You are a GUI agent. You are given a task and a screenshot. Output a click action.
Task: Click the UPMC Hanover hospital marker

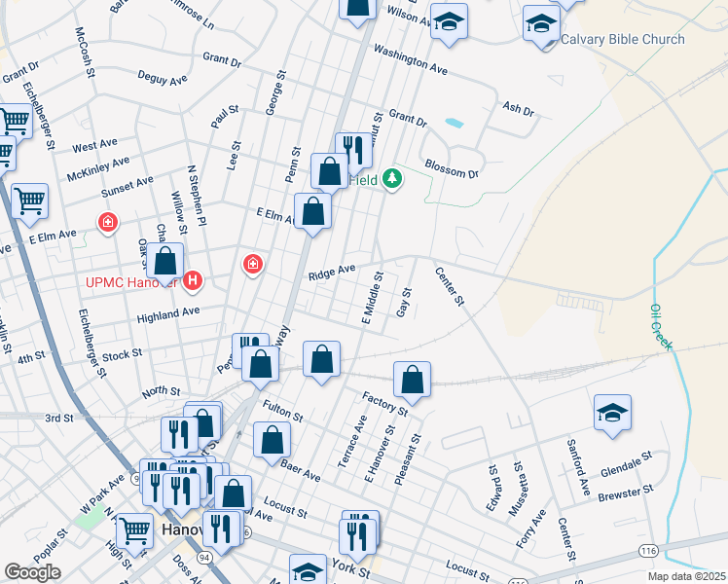193,282
